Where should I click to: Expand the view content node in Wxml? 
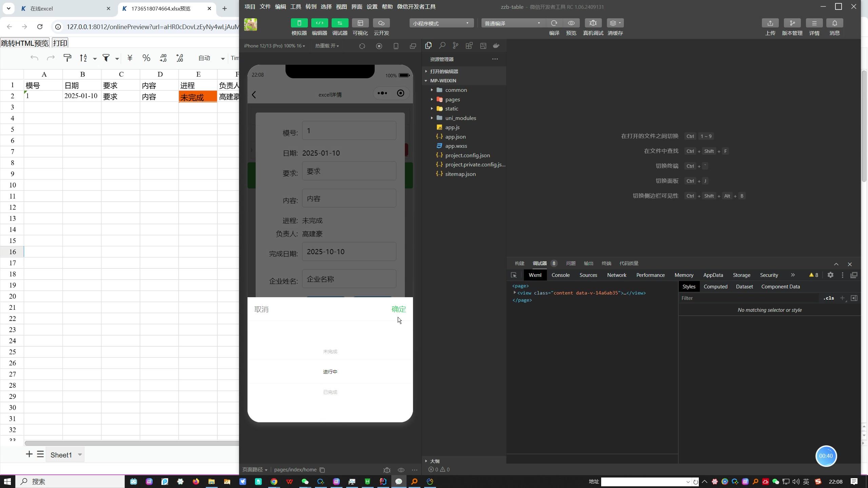tap(515, 292)
